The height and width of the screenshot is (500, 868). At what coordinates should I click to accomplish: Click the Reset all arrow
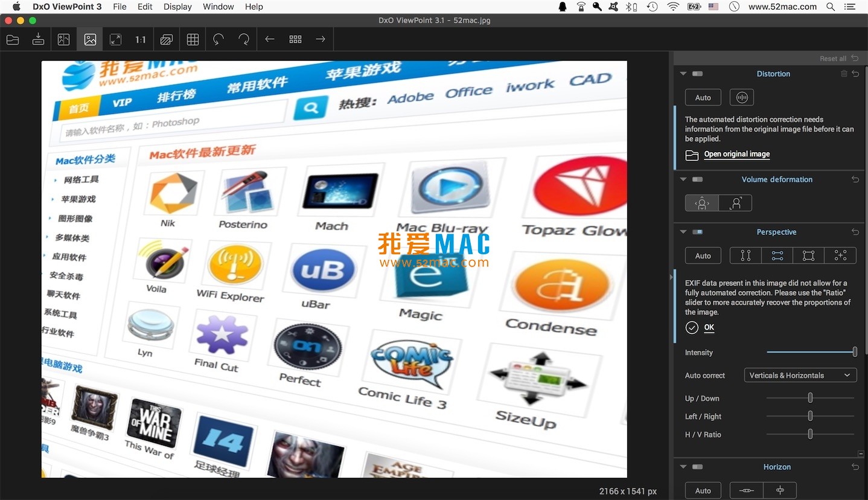pos(855,59)
